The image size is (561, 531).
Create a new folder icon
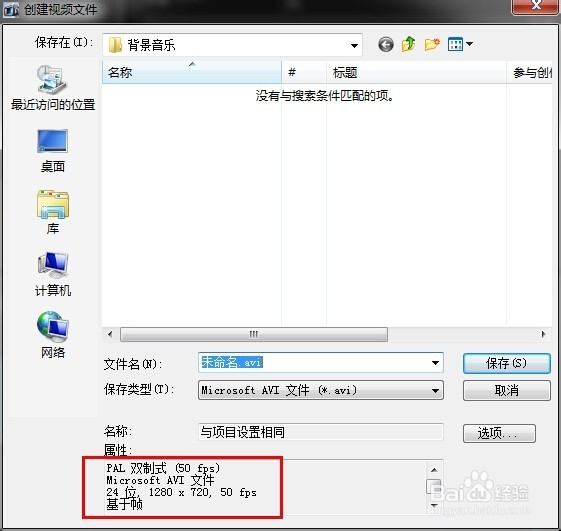pyautogui.click(x=432, y=44)
